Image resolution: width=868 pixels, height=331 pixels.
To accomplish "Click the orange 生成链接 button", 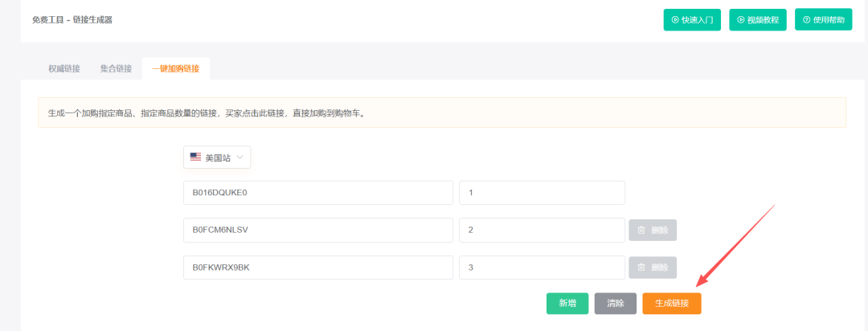I will pyautogui.click(x=672, y=304).
